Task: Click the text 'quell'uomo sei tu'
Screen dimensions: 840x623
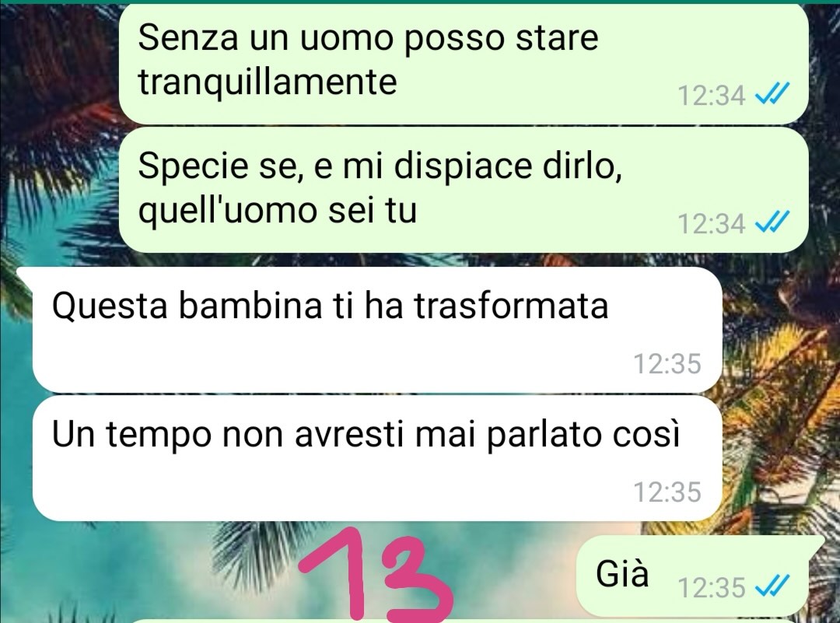Action: 277,209
